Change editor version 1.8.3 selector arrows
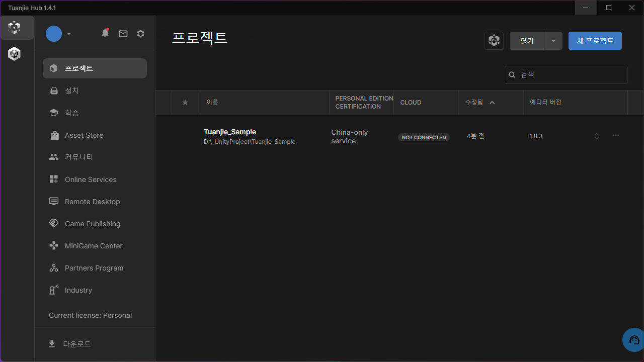644x362 pixels. [597, 136]
